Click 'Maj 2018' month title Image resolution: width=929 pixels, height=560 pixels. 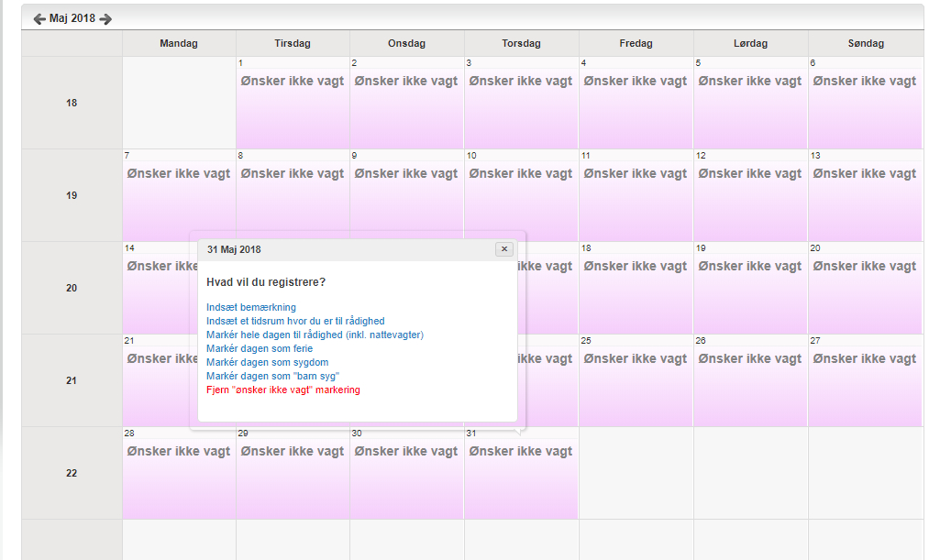point(72,18)
